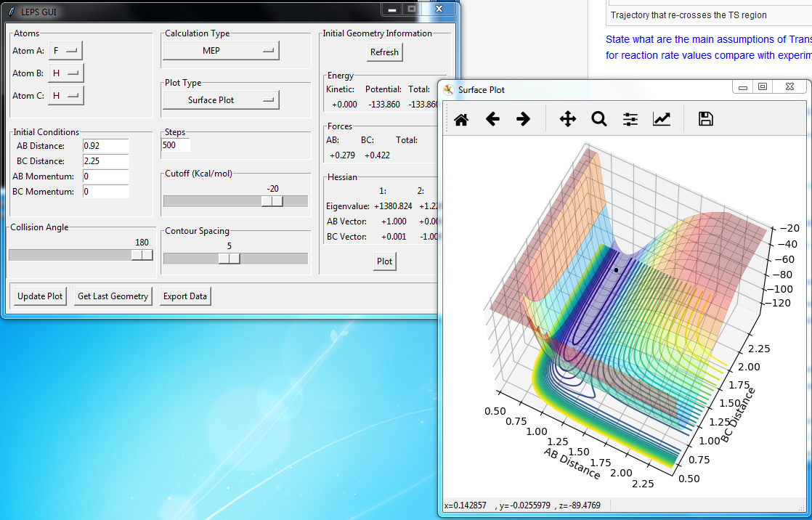This screenshot has width=812, height=520.
Task: Open the Plot Type Surface Plot dropdown
Action: 221,100
